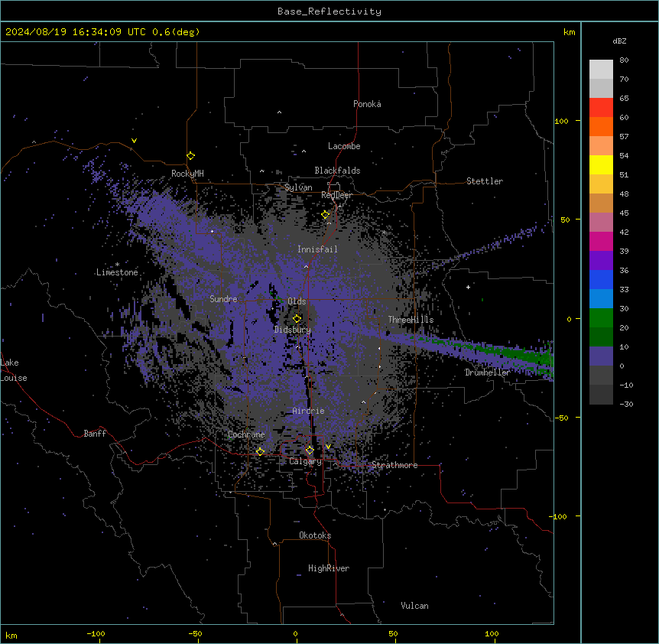Select the white caret marker west of Lacombe
Image resolution: width=659 pixels, height=644 pixels.
(304, 151)
